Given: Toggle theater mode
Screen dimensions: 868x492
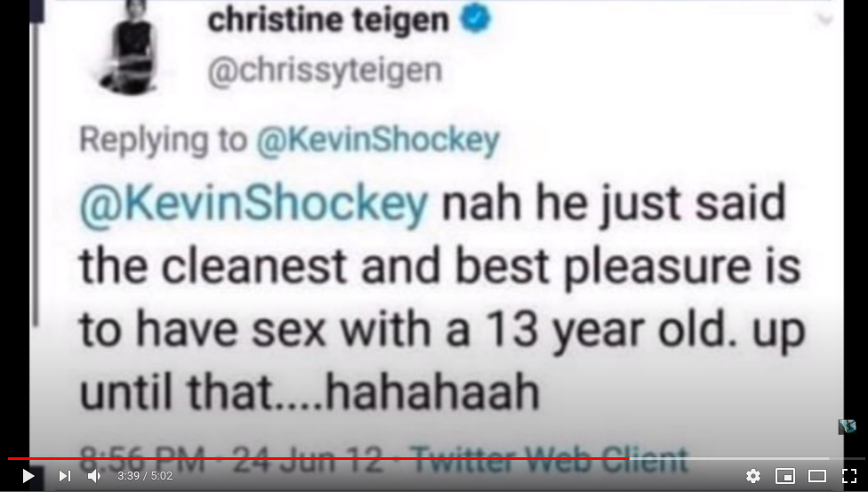Looking at the screenshot, I should pyautogui.click(x=817, y=476).
